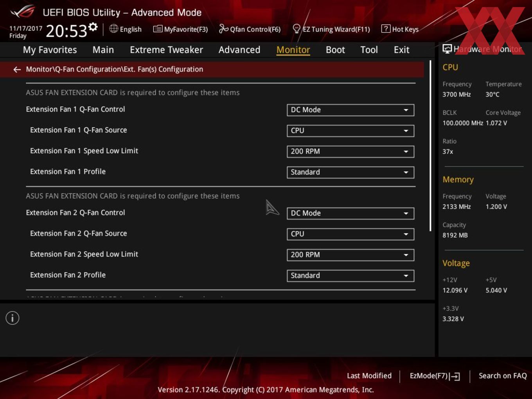Open Extension Fan 2 Q-Fan Source dropdown

click(350, 234)
